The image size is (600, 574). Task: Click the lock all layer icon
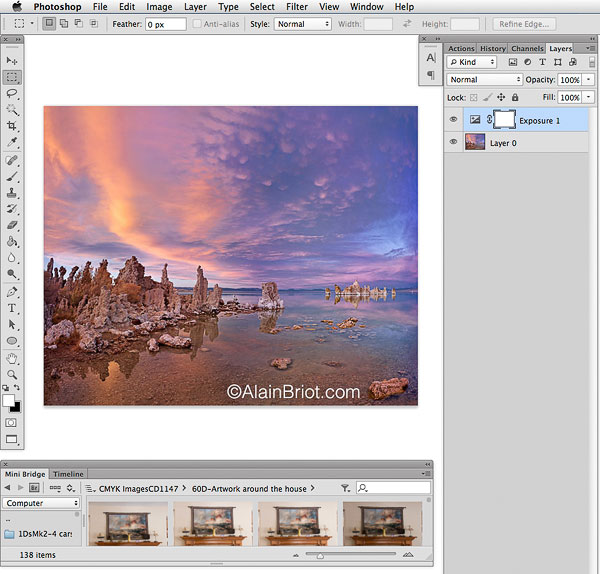click(517, 98)
